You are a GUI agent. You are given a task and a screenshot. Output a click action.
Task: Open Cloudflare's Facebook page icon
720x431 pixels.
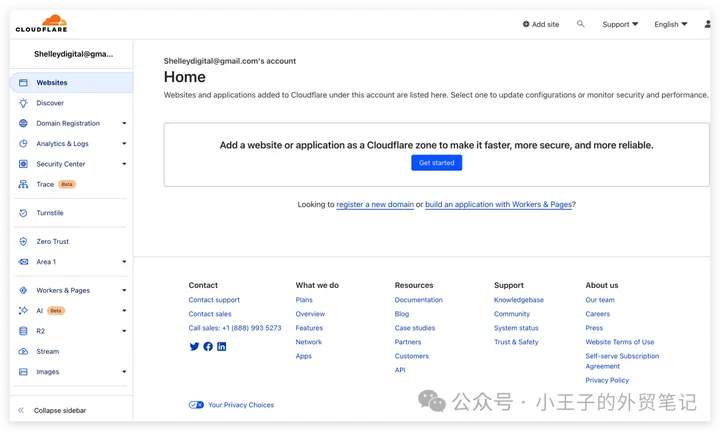pos(208,347)
